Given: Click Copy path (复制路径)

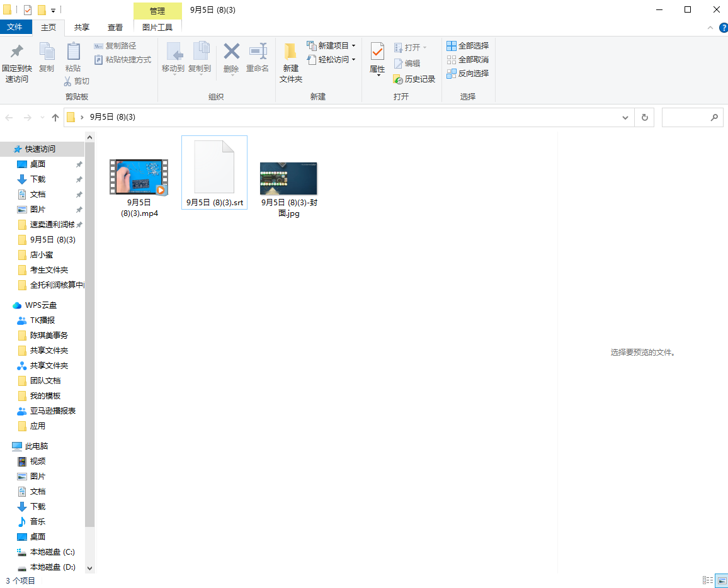Looking at the screenshot, I should point(115,45).
